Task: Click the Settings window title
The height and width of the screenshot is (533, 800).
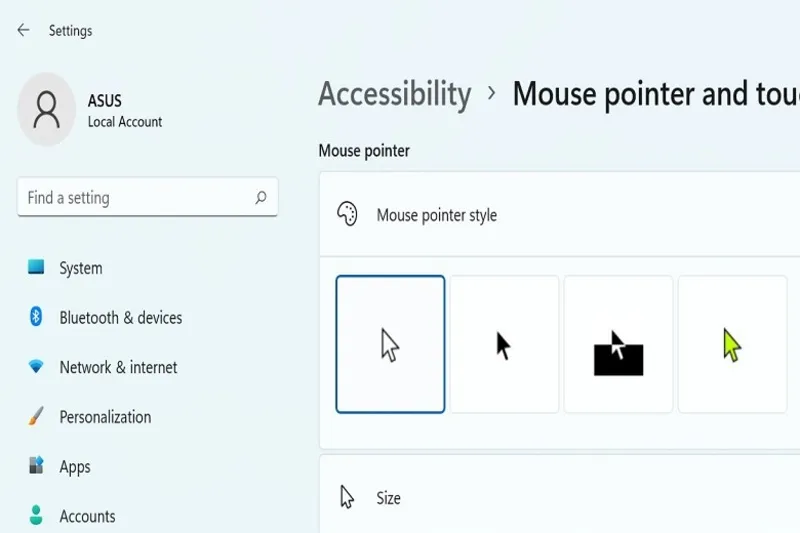Action: click(70, 31)
